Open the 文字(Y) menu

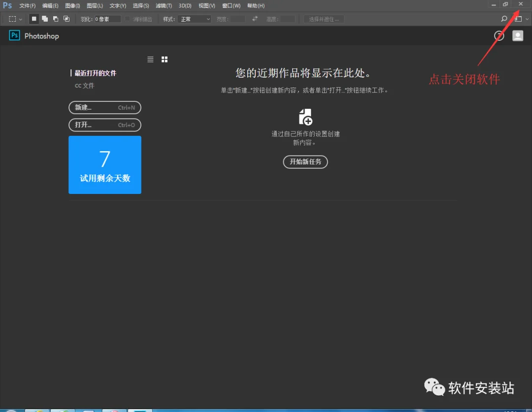click(x=118, y=6)
